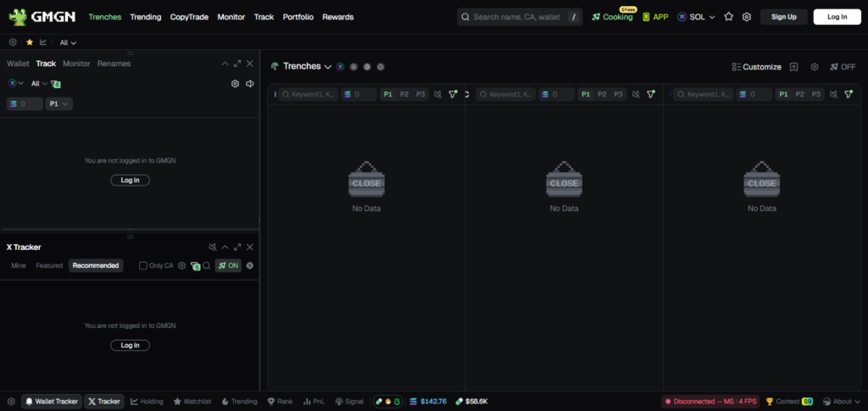This screenshot has width=868, height=411.
Task: Click the Cooking rocket link in header
Action: pyautogui.click(x=612, y=17)
